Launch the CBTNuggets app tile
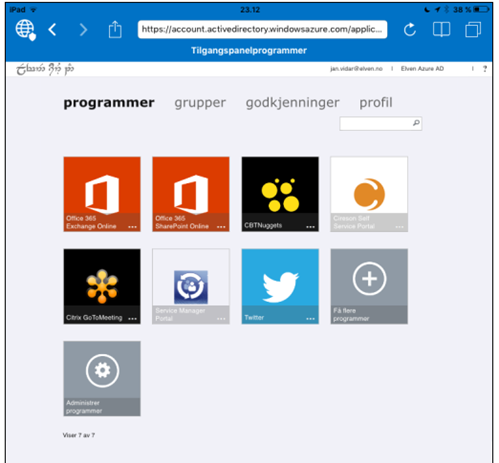499x463 pixels. [280, 194]
